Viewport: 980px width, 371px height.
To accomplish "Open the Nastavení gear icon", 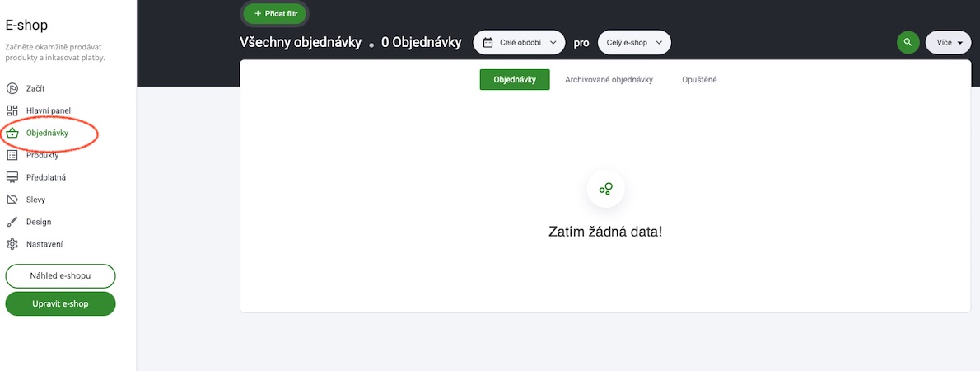I will [x=12, y=244].
